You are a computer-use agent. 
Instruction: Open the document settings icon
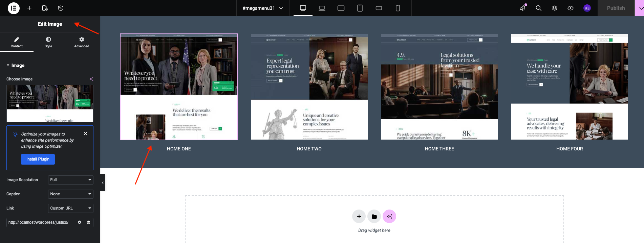(45, 8)
